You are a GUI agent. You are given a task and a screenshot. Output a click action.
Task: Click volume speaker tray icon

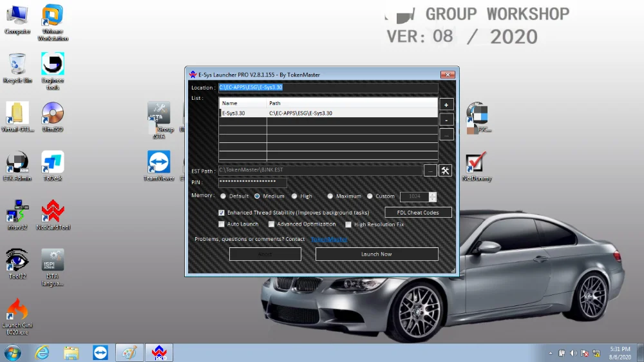click(573, 354)
